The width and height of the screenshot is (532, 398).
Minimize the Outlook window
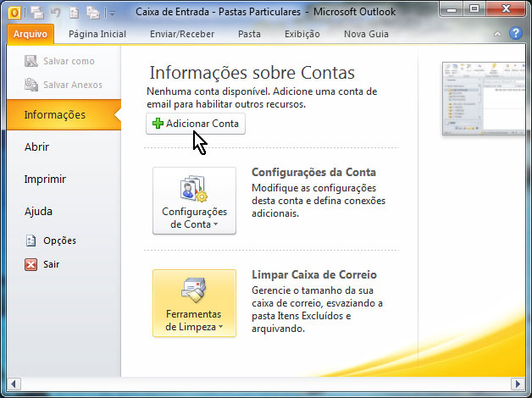[452, 9]
